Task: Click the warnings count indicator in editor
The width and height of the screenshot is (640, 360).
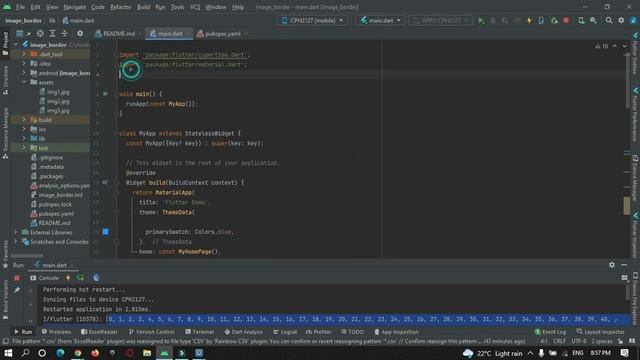Action: click(x=602, y=46)
